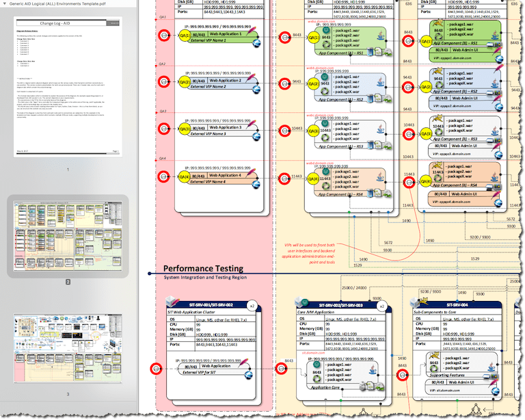Screen dimensions: 525x420
Task: Click Apache feather icon on Web Application 2
Action: click(251, 78)
